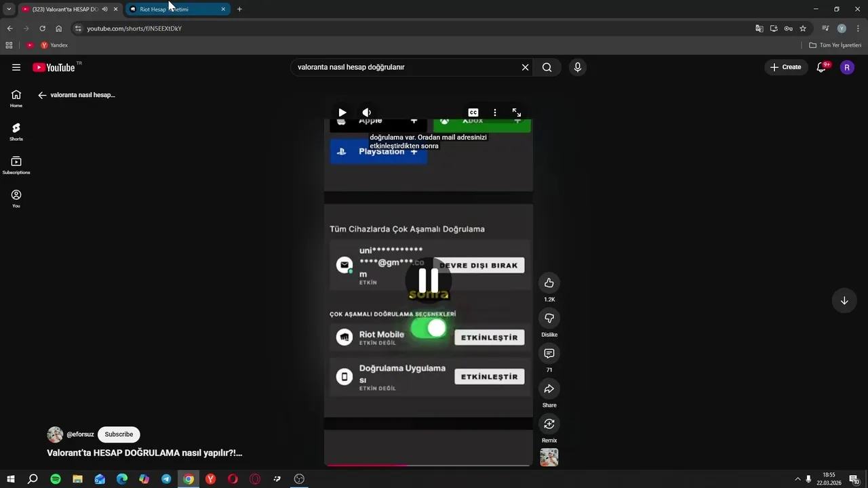Open the YouTube bookmark icon
The height and width of the screenshot is (488, 868).
click(30, 45)
